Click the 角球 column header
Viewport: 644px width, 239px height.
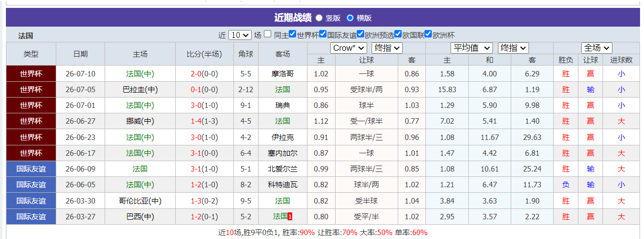coord(246,54)
